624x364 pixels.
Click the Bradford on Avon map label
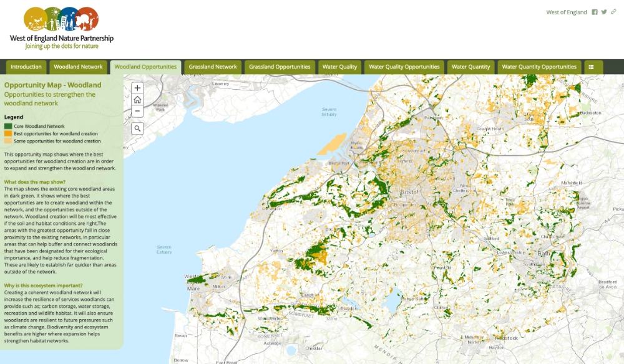(x=607, y=284)
